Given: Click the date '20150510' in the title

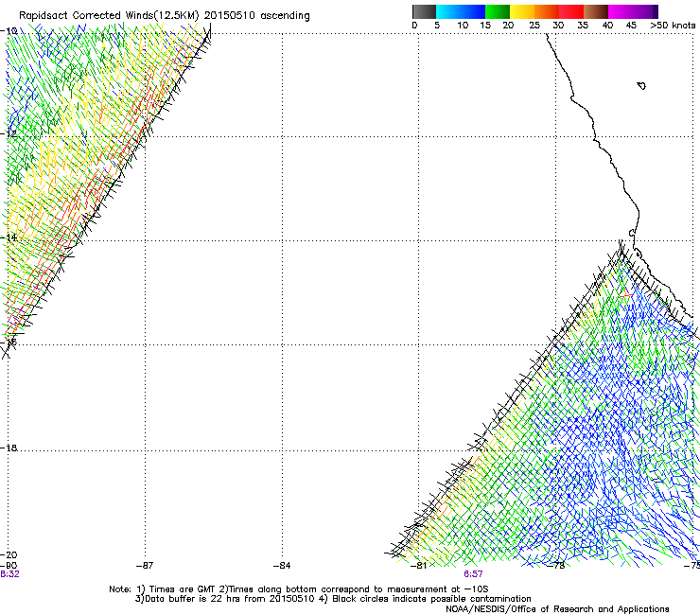Looking at the screenshot, I should 230,15.
